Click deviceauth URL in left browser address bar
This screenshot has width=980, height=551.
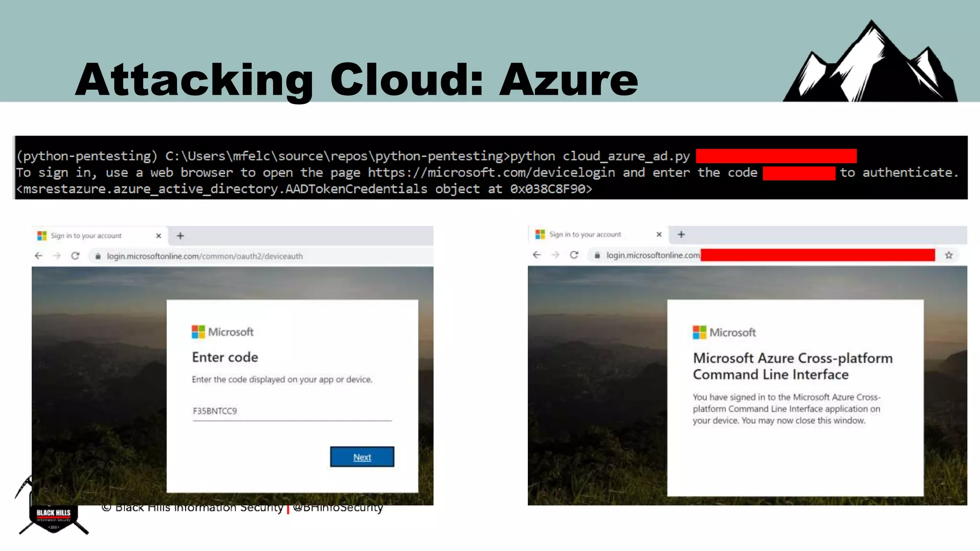pyautogui.click(x=205, y=256)
